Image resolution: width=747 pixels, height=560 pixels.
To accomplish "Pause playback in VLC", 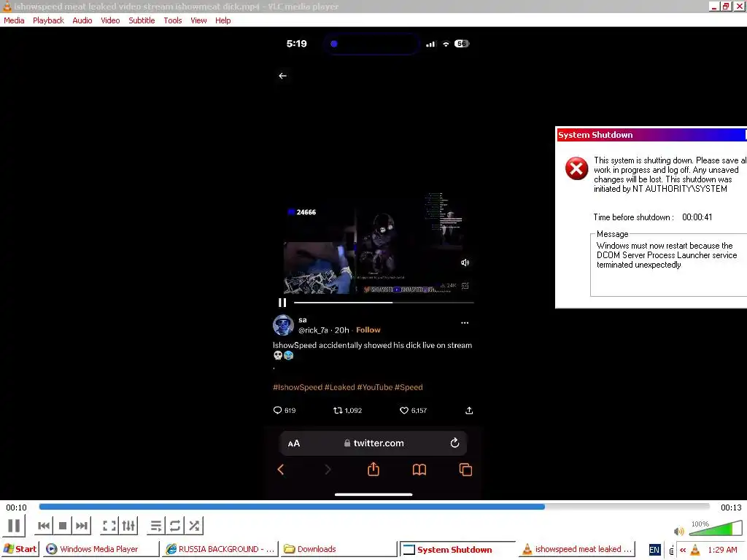I will pyautogui.click(x=14, y=526).
